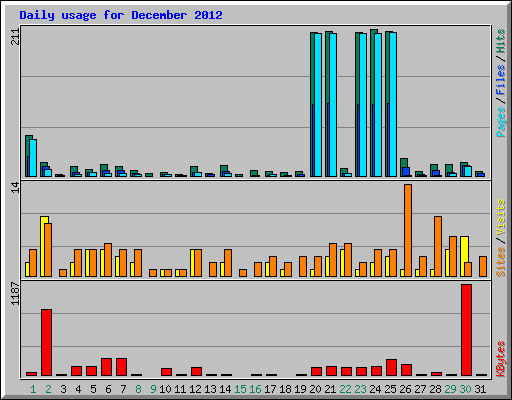
Task: Click the Hits legend label
Action: 500,41
